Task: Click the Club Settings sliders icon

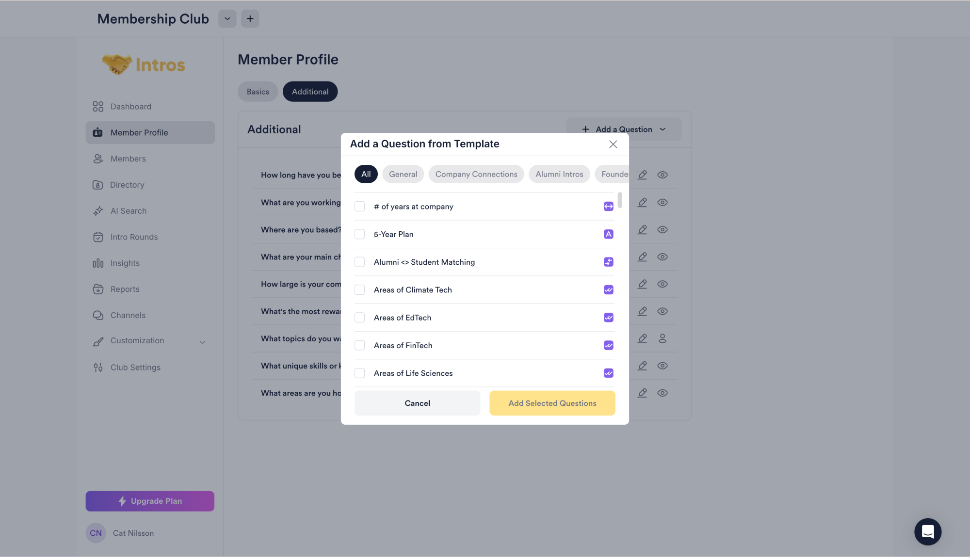Action: pyautogui.click(x=98, y=368)
